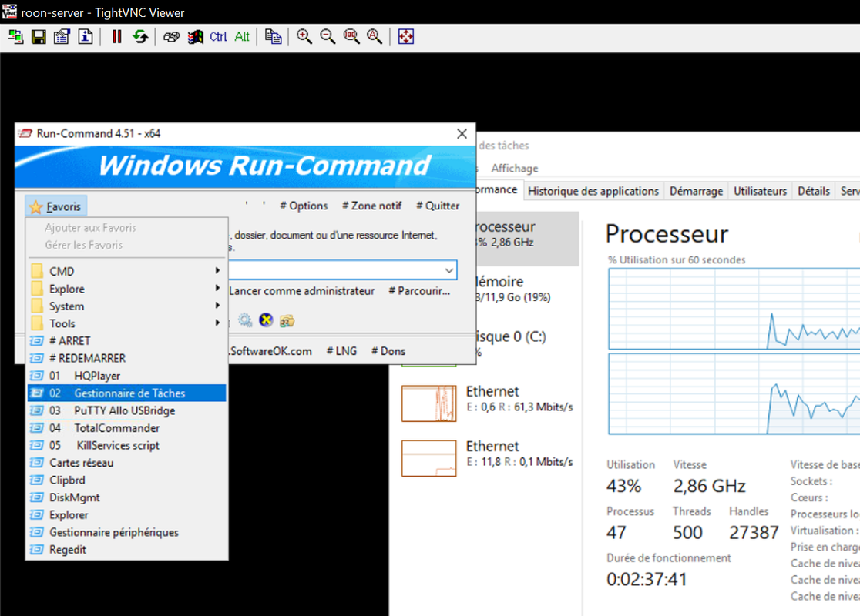
Task: Close the Run-Command window
Action: [x=462, y=134]
